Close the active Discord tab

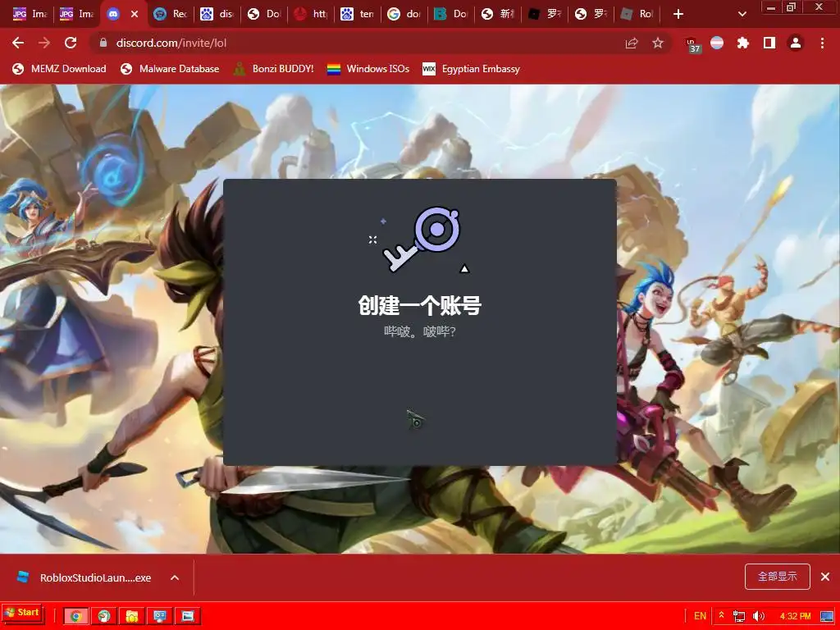[x=135, y=14]
